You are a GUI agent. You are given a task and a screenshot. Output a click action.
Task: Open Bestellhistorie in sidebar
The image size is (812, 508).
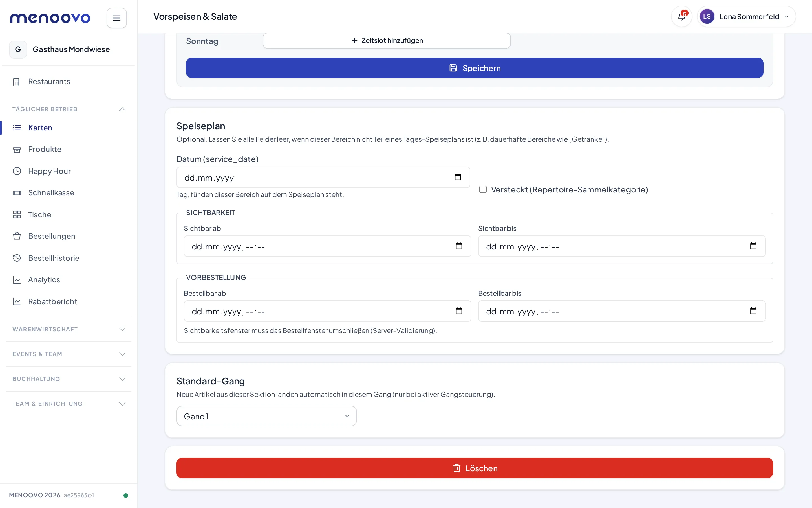(x=69, y=258)
